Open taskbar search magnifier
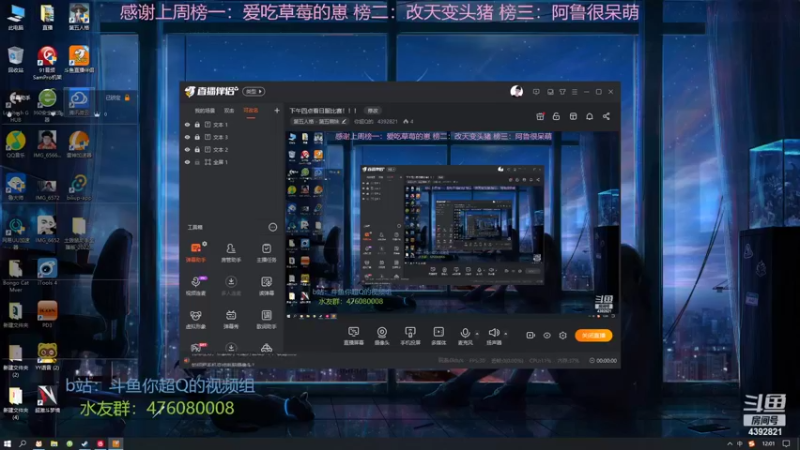 coord(22,444)
